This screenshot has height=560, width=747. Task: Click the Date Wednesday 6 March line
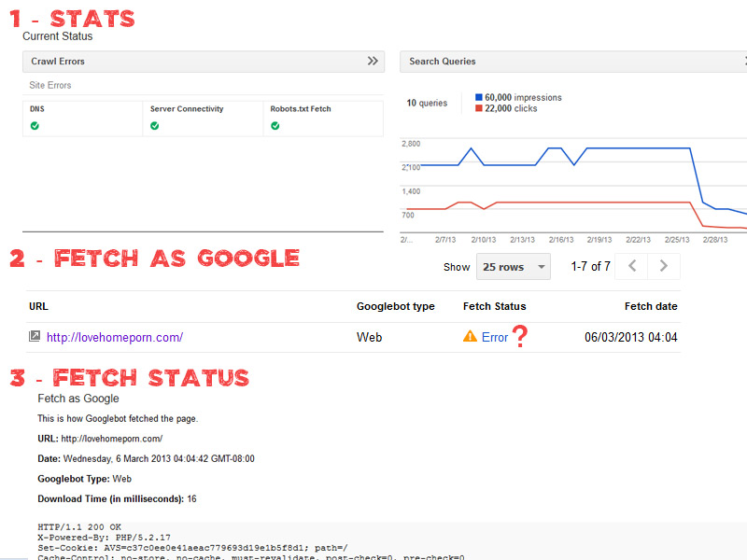click(x=147, y=458)
